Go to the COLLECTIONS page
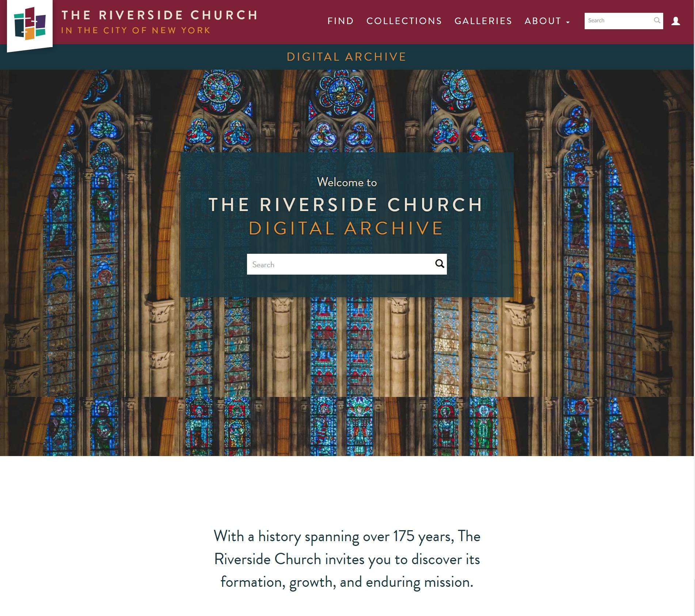 (x=404, y=21)
